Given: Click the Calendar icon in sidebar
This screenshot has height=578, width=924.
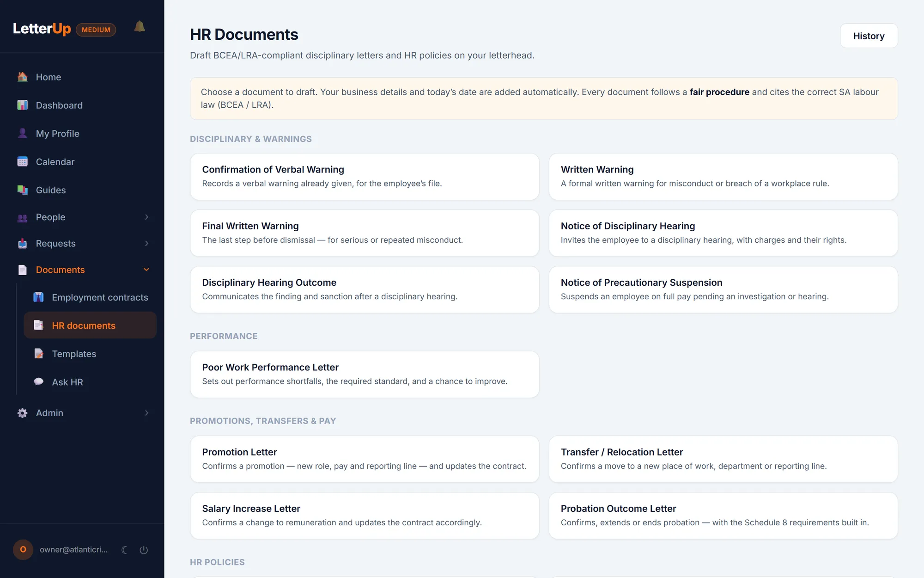Looking at the screenshot, I should [x=22, y=161].
